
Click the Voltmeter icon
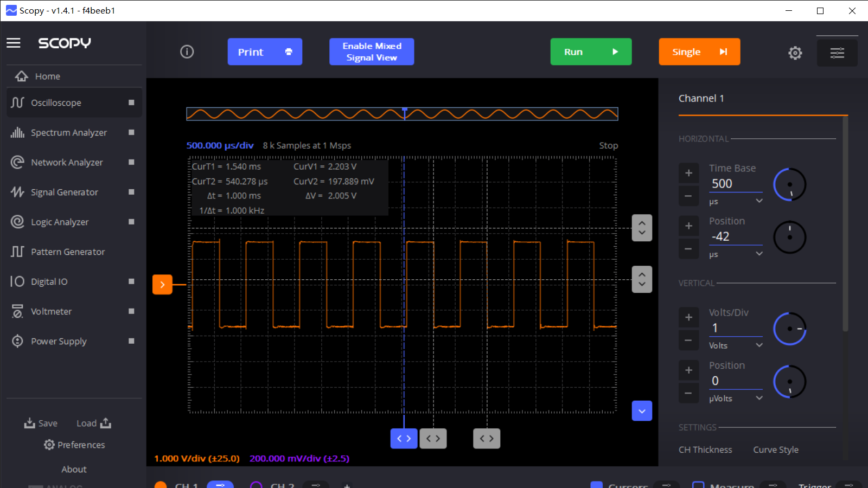click(17, 311)
